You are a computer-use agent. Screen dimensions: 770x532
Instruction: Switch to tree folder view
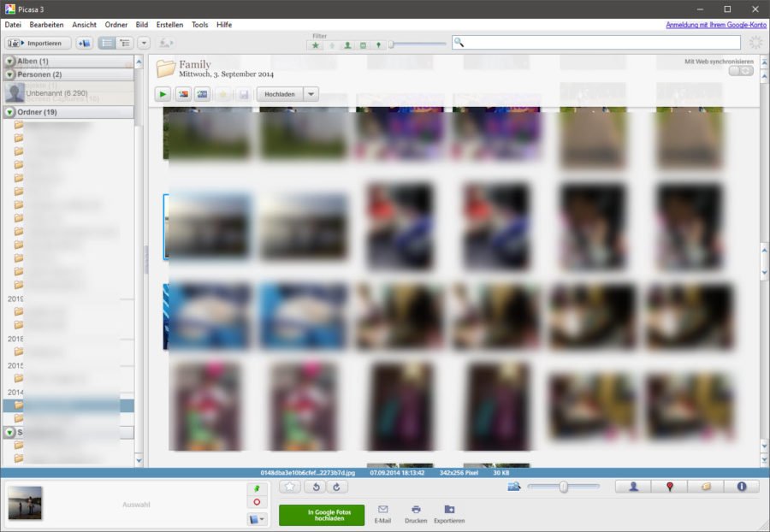pos(125,43)
